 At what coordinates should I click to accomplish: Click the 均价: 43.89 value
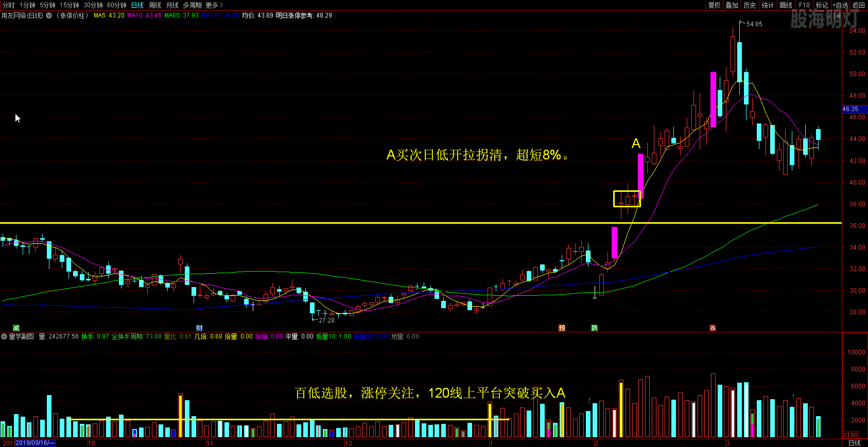(257, 15)
